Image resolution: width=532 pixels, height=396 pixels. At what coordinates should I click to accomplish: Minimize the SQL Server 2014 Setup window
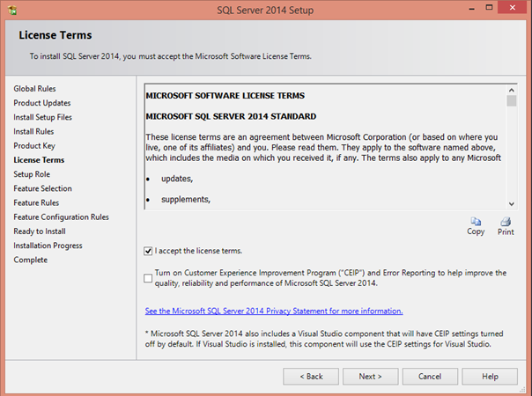[471, 8]
